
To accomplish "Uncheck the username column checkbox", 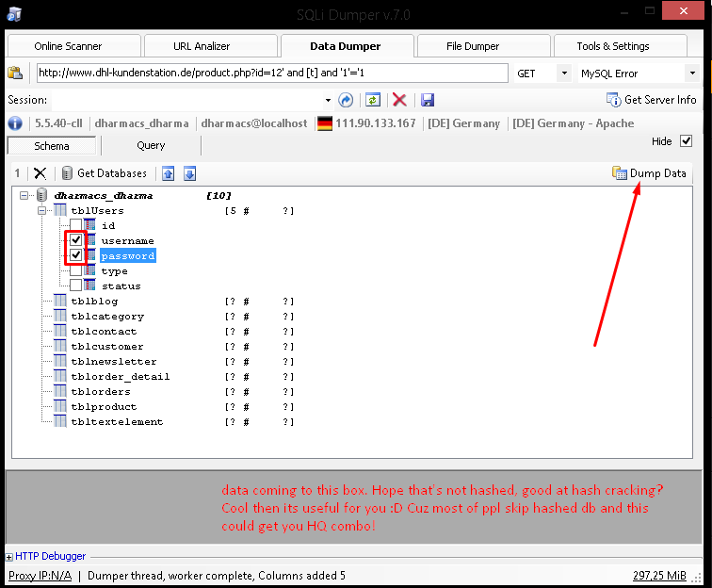I will click(76, 239).
